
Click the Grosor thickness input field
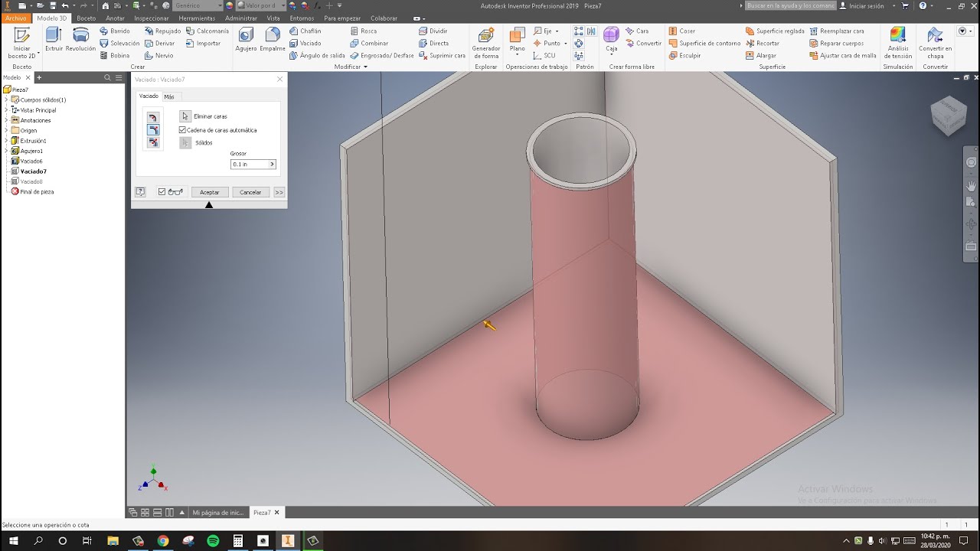pos(249,165)
